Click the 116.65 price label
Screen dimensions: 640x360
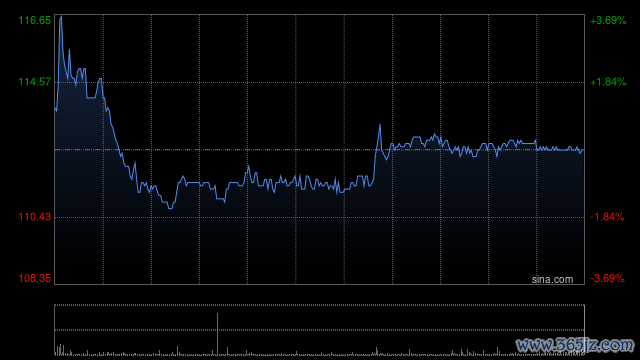35,20
